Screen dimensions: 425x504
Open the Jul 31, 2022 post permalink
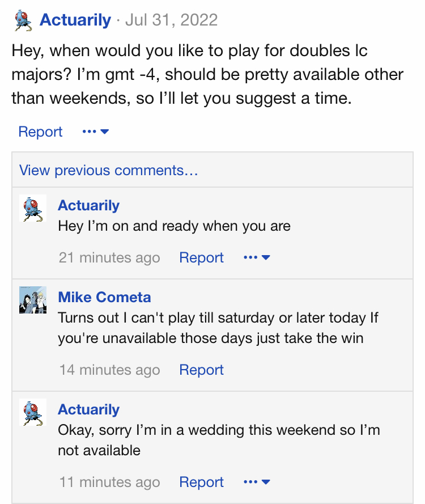click(172, 20)
